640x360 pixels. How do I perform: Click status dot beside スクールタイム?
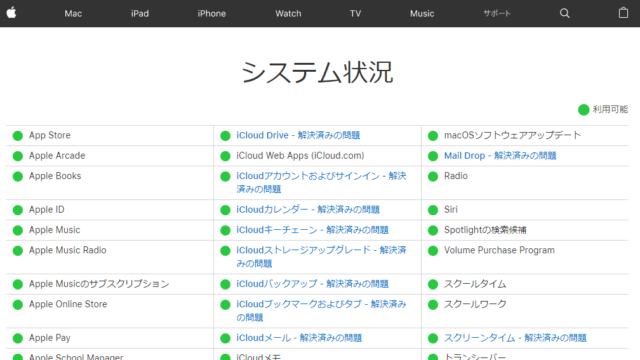pyautogui.click(x=433, y=284)
